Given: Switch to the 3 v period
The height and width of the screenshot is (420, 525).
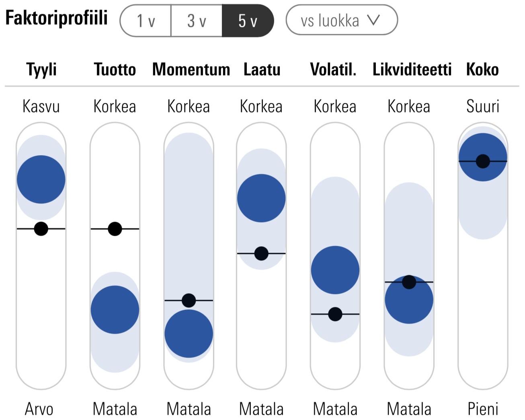Looking at the screenshot, I should click(197, 21).
